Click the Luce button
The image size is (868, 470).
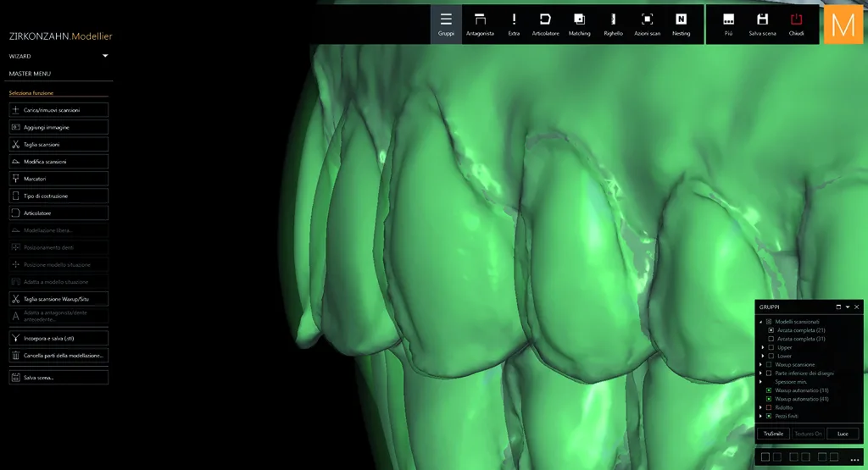[x=843, y=434]
